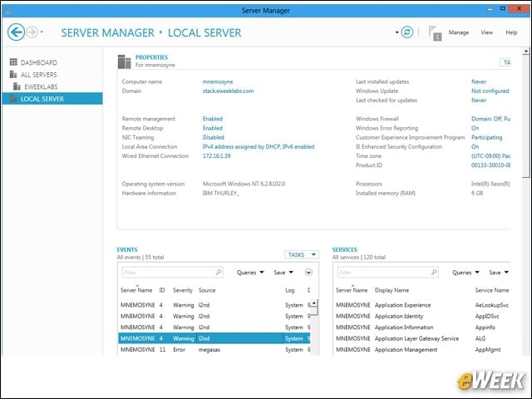Select the megasas Error event row

point(214,349)
